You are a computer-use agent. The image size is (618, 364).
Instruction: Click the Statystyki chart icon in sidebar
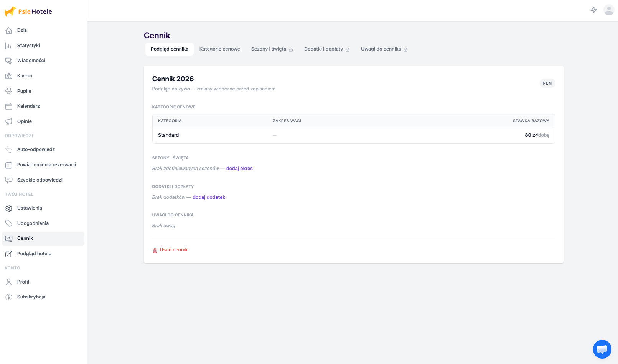8,46
